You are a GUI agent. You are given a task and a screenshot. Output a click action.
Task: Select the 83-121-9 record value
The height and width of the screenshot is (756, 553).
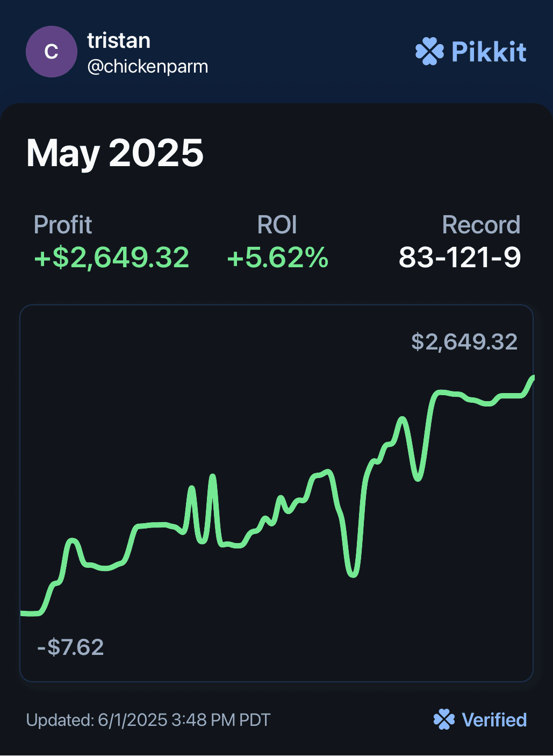click(x=459, y=257)
